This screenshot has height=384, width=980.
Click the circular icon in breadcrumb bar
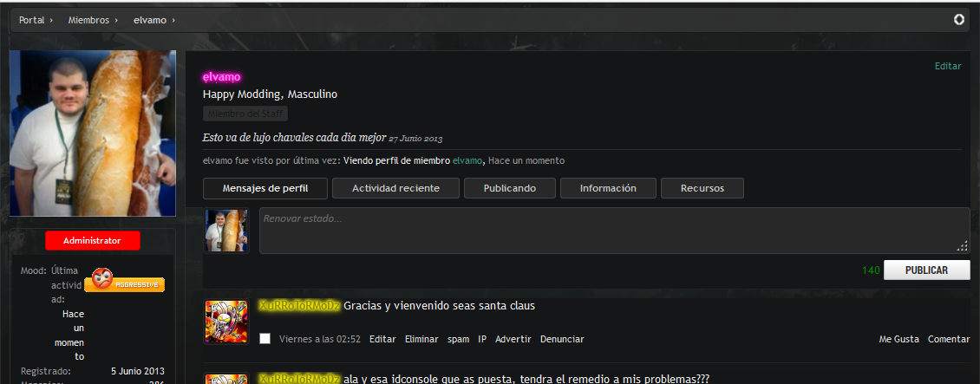click(958, 20)
